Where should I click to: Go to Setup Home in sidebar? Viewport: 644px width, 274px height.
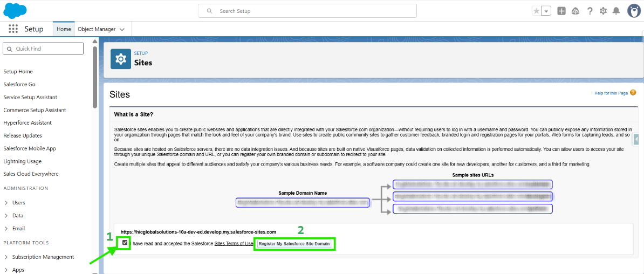[18, 72]
